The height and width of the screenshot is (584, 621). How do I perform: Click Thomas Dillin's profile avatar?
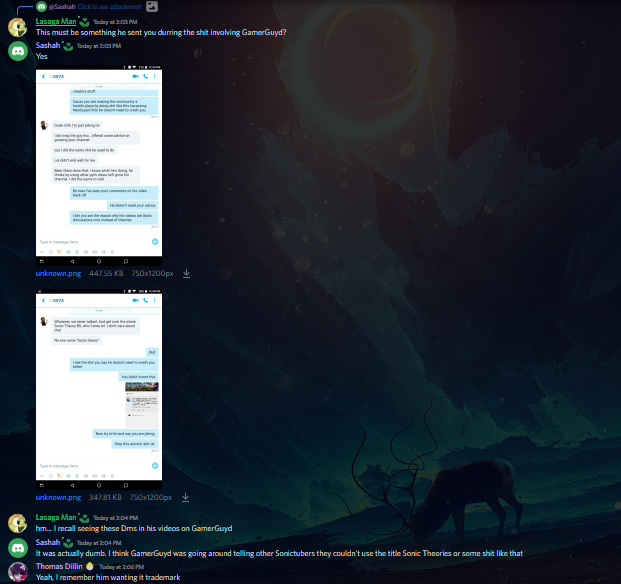click(18, 572)
